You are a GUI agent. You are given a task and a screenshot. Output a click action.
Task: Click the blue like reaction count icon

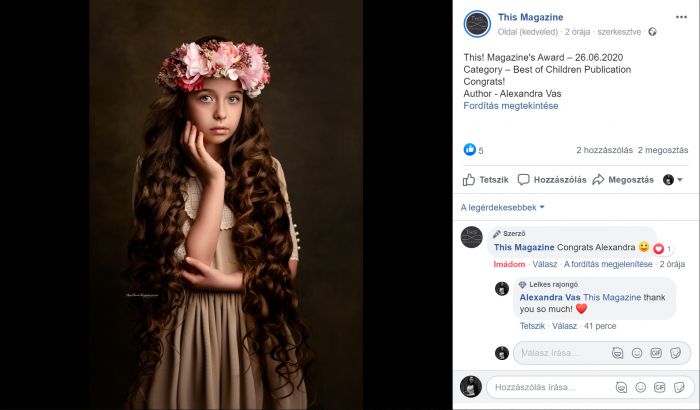469,150
